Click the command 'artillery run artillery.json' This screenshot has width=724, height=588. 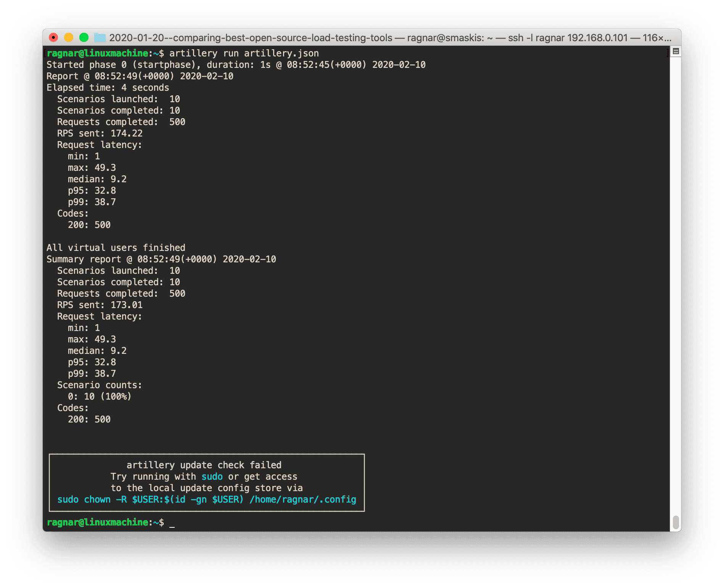244,53
